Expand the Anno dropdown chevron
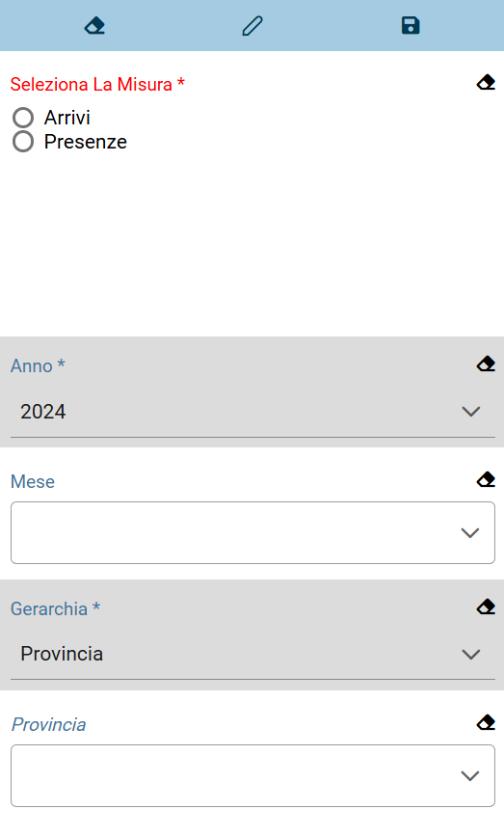 pyautogui.click(x=471, y=412)
